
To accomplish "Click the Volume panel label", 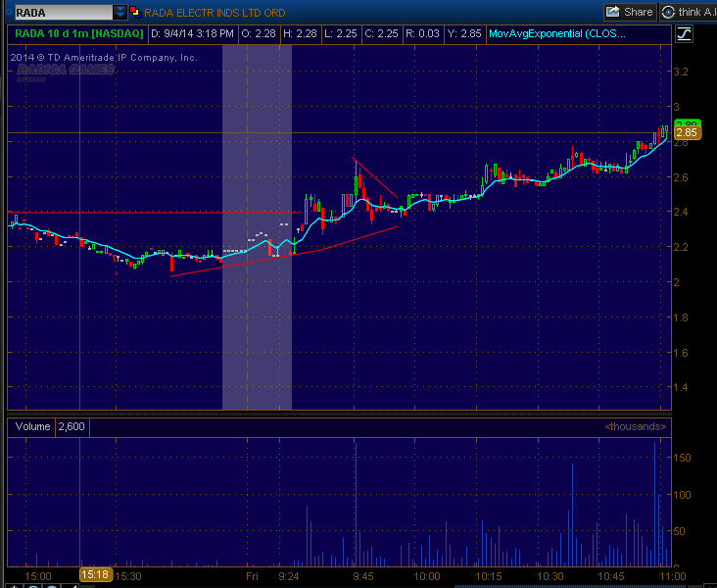I will pos(32,426).
